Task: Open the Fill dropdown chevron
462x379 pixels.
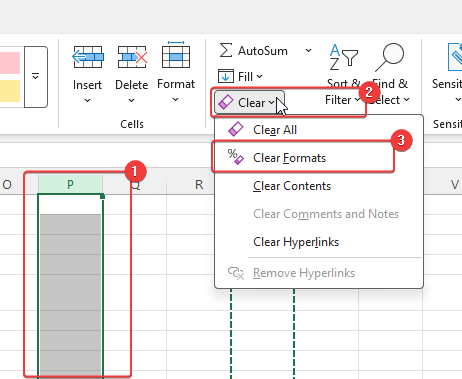Action: [x=259, y=77]
